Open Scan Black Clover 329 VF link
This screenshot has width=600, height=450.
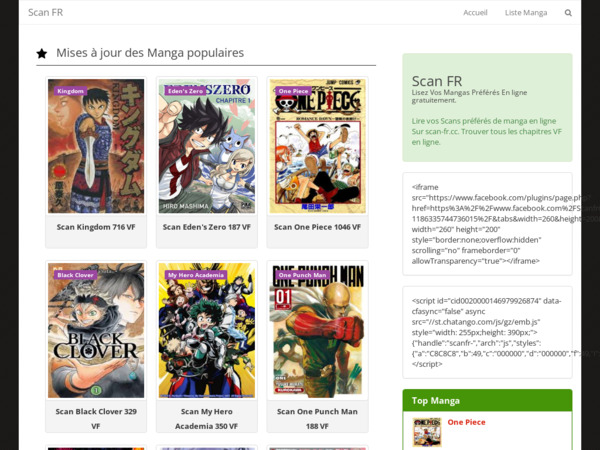point(96,419)
